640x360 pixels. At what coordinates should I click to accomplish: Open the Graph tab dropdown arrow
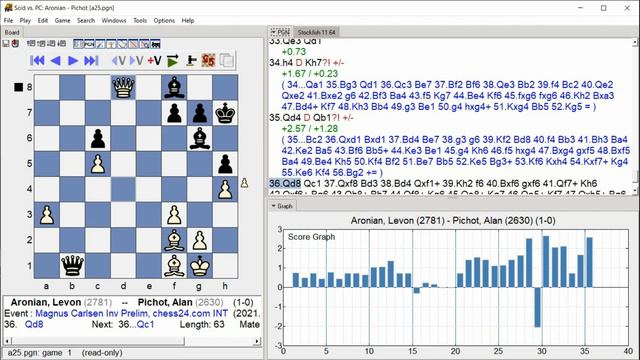coord(273,206)
